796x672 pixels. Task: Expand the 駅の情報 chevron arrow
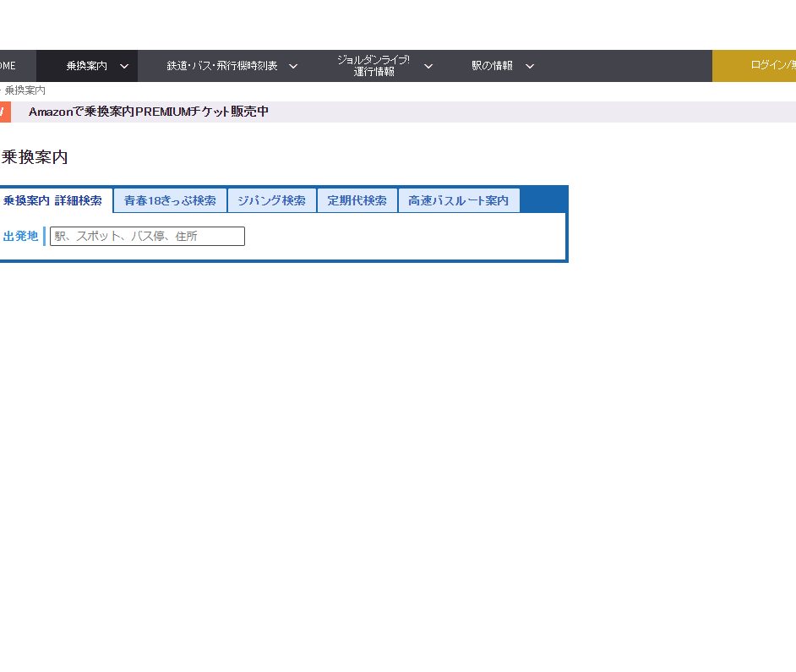[x=530, y=66]
